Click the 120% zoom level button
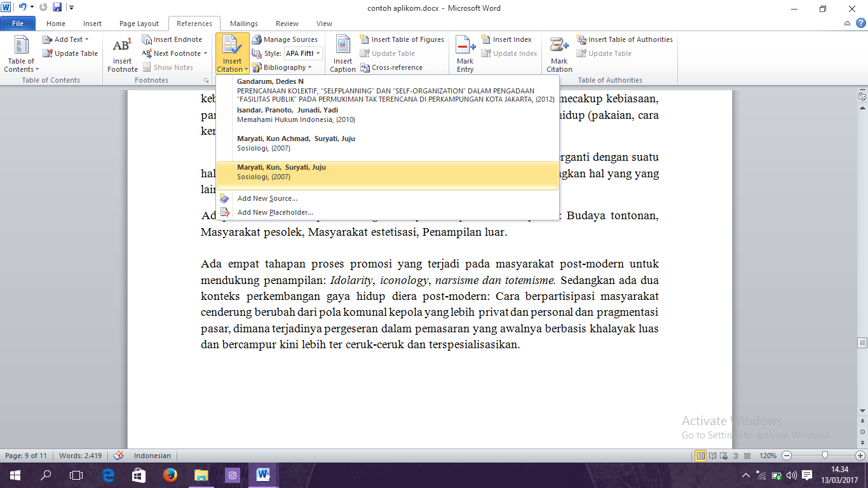Image resolution: width=868 pixels, height=488 pixels. pyautogui.click(x=768, y=456)
